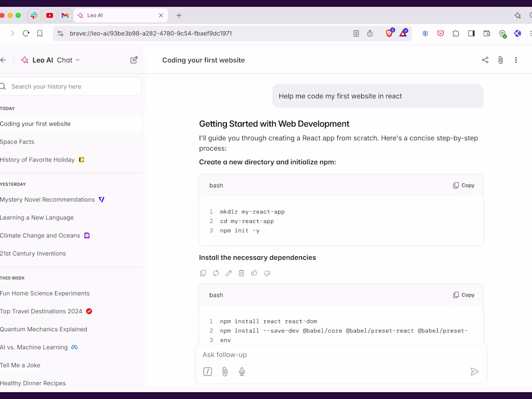Copy the bash code for npm install
This screenshot has height=399, width=532.
(463, 295)
